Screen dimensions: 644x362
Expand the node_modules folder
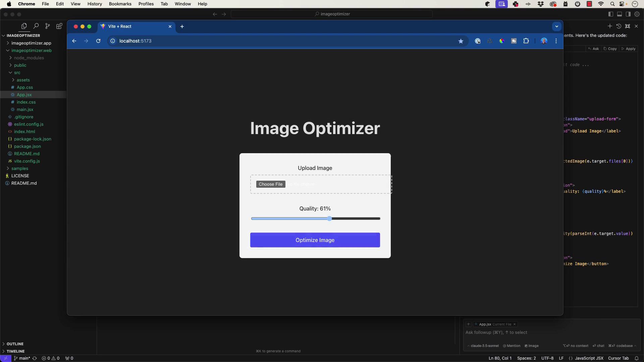[29, 58]
